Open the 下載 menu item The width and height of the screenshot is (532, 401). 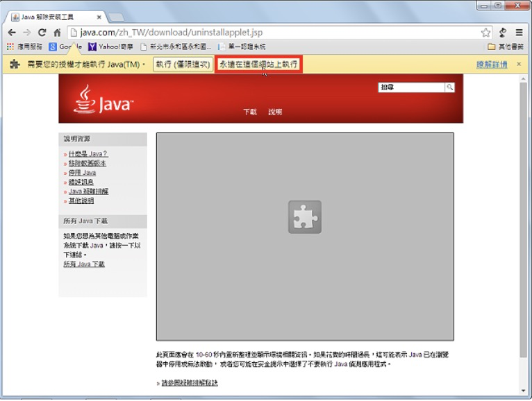[250, 112]
